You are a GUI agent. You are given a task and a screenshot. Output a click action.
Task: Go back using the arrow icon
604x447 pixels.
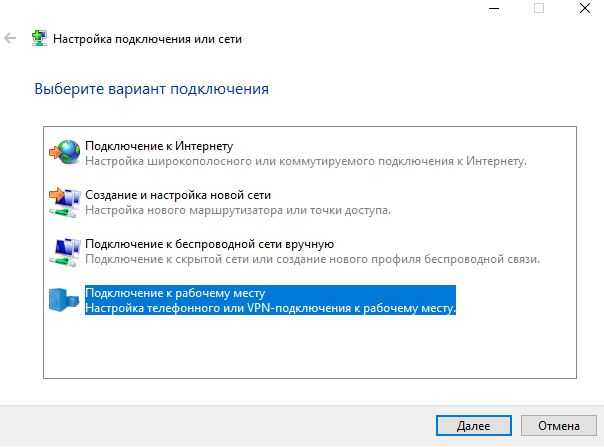point(10,39)
